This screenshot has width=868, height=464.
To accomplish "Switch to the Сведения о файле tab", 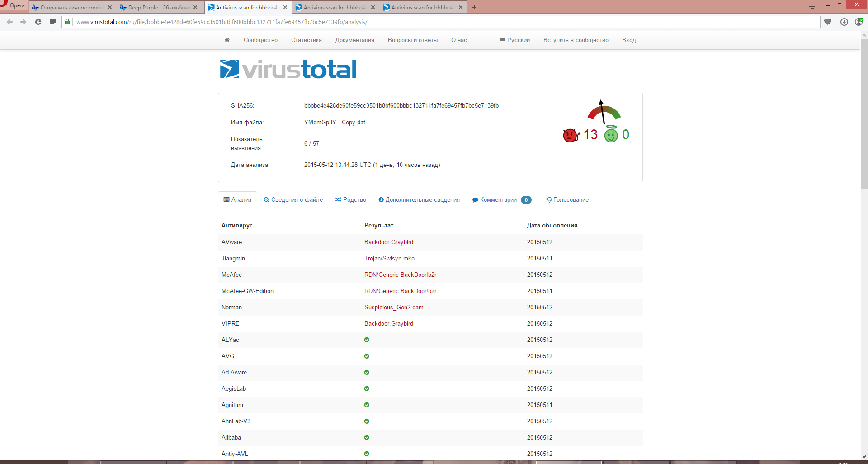I will (293, 200).
